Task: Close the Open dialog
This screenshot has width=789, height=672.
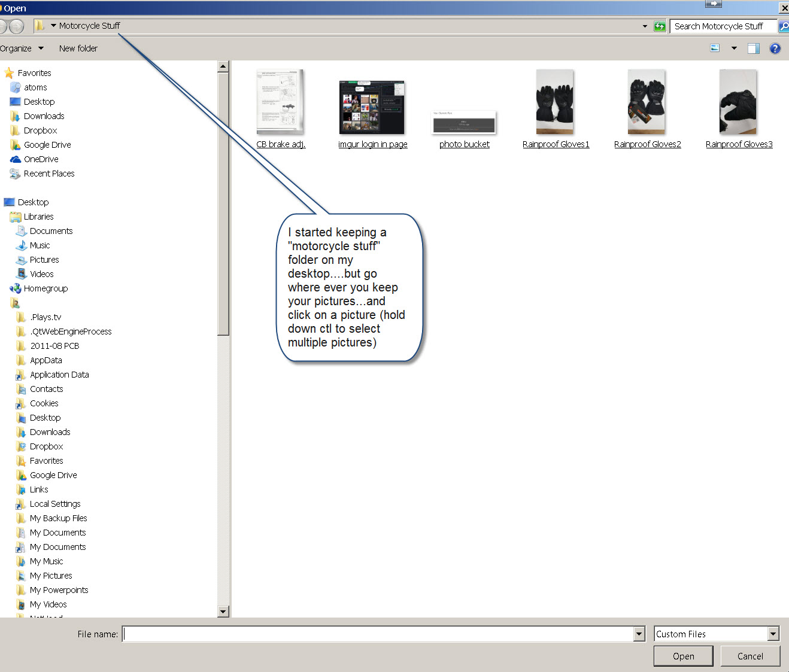Action: 784,8
